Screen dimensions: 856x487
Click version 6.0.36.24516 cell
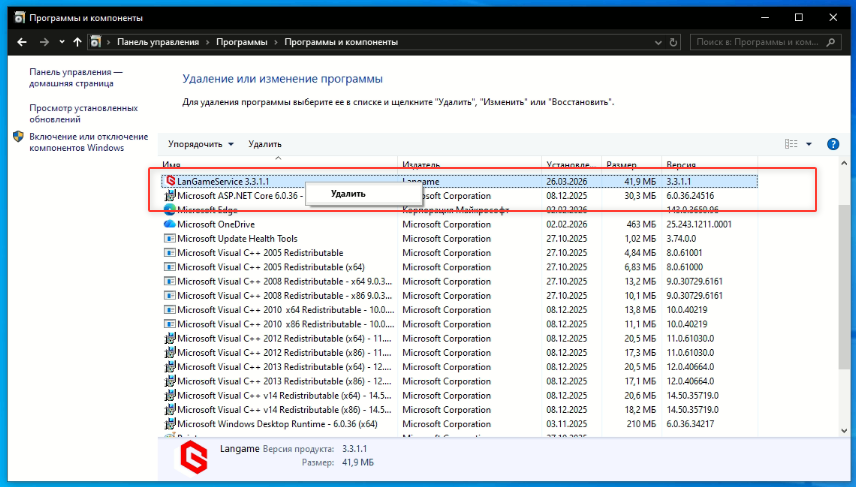click(x=690, y=195)
